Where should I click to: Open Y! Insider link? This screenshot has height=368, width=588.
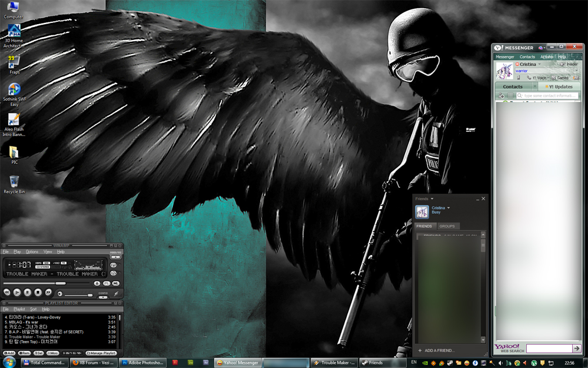[x=569, y=64]
